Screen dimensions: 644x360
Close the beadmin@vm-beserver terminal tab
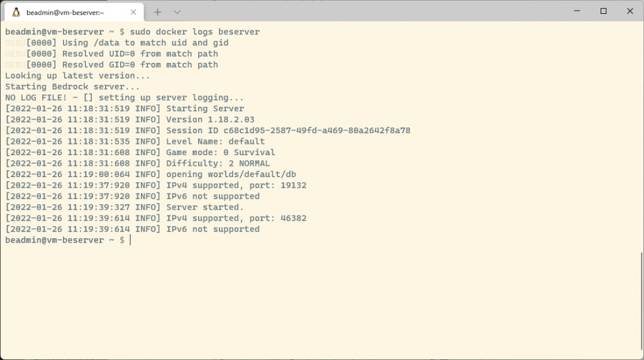pyautogui.click(x=133, y=13)
